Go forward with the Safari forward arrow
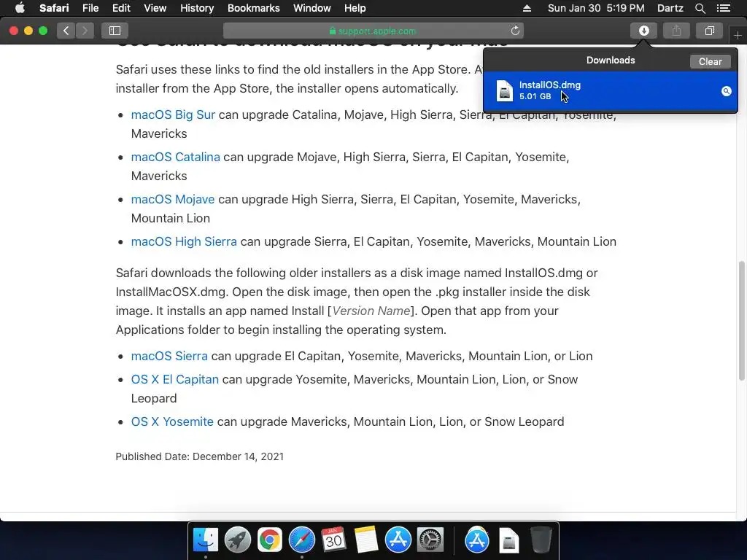Image resolution: width=747 pixels, height=560 pixels. point(85,31)
